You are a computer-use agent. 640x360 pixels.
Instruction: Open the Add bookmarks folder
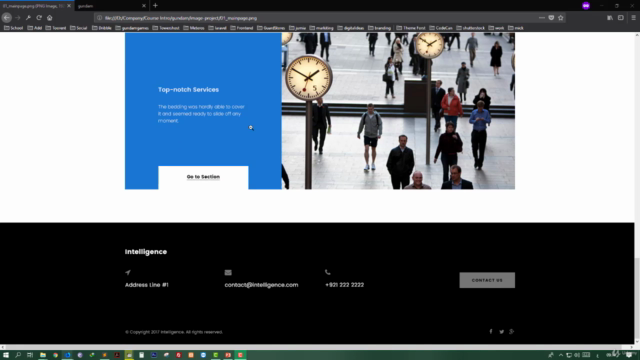pyautogui.click(x=35, y=28)
